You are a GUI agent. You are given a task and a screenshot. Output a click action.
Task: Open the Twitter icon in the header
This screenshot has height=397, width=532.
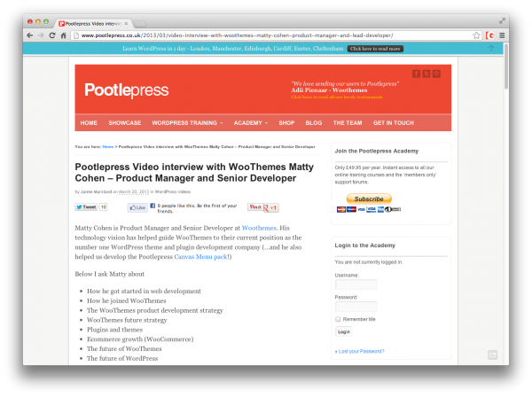[426, 74]
